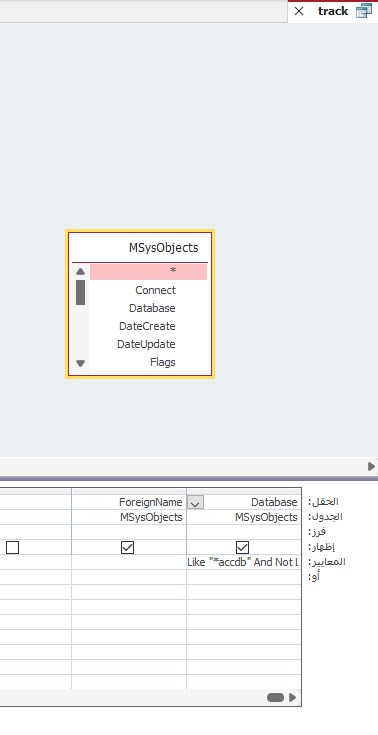Click right arrow of diagram pane scrollbar
This screenshot has height=735, width=378.
[371, 466]
